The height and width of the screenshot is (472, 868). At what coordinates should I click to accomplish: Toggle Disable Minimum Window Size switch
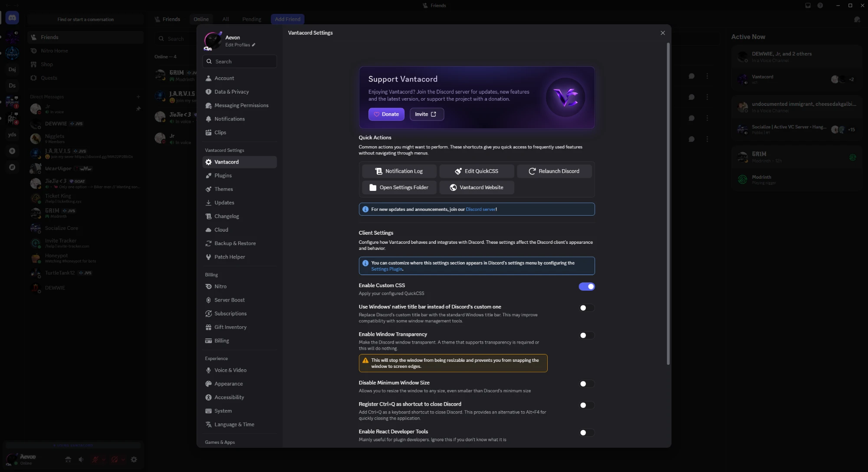coord(587,384)
